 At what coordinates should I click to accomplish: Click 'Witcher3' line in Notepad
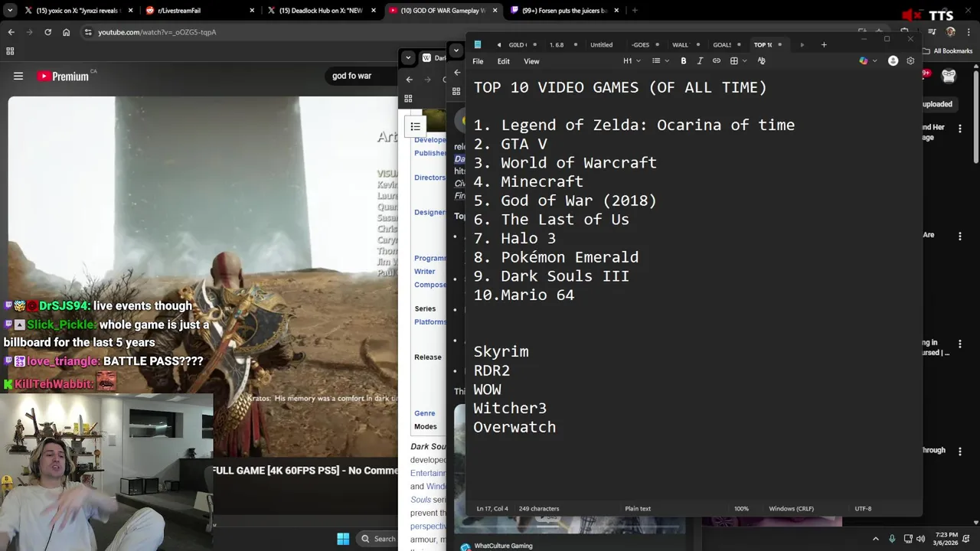click(510, 408)
